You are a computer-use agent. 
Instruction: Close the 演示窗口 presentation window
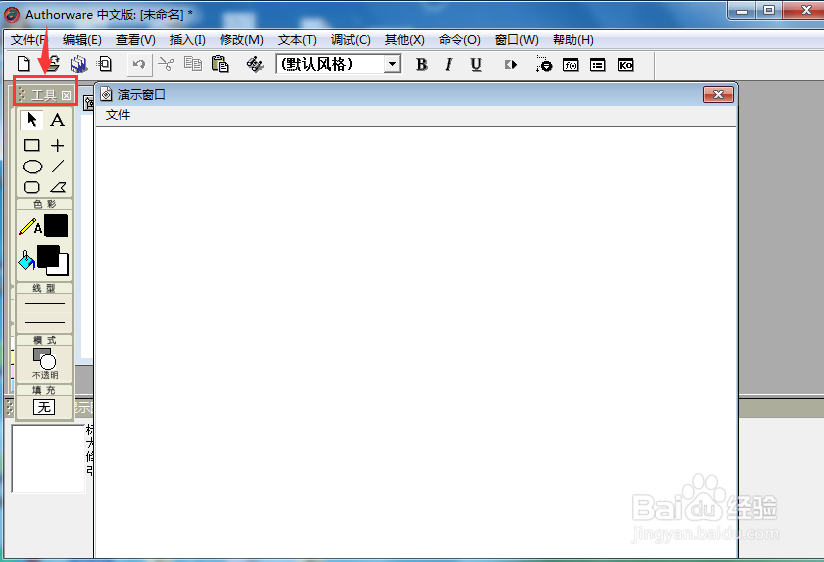[718, 95]
